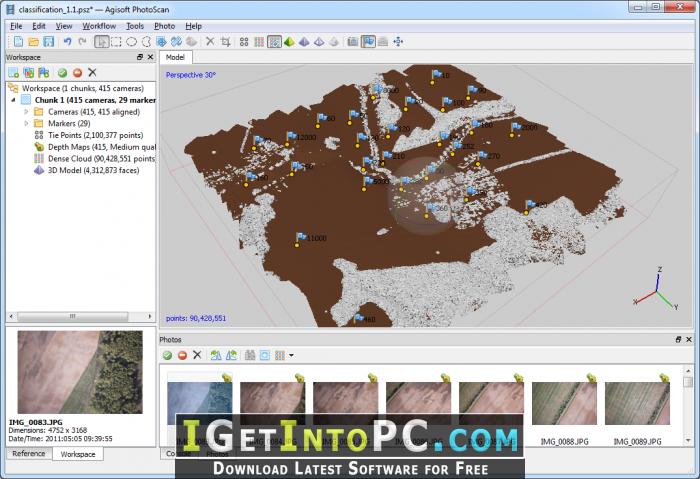
Task: Select the free-form selection tool
Action: tap(146, 42)
